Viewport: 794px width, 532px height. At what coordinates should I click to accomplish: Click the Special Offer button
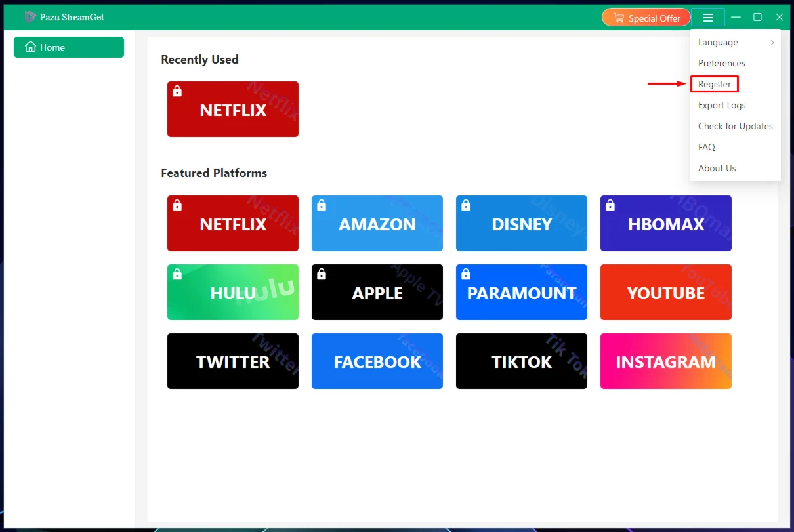point(646,18)
